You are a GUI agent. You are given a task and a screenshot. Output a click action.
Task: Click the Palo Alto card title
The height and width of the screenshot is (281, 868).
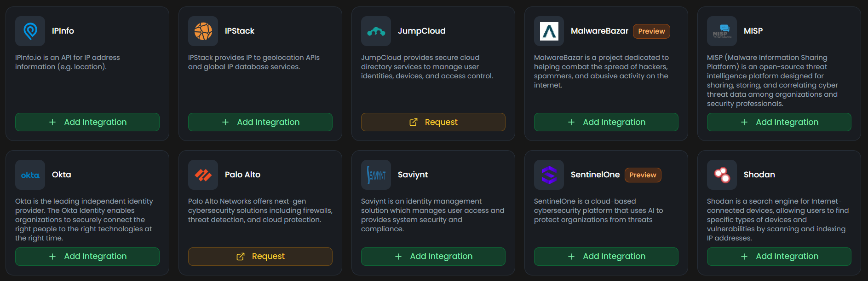tap(242, 175)
